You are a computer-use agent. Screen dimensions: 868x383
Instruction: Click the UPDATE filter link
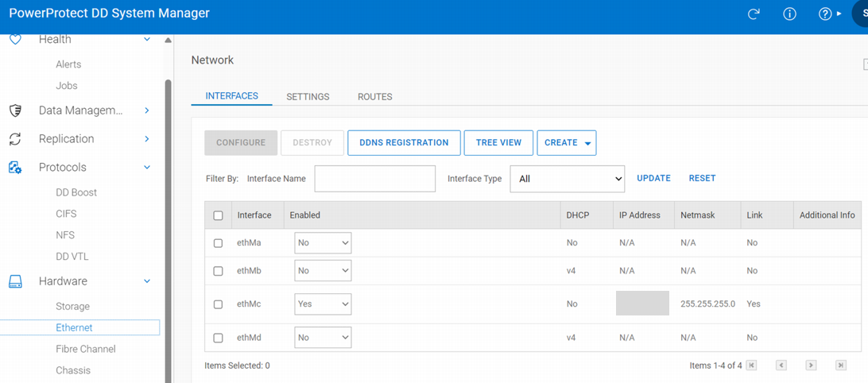[653, 178]
